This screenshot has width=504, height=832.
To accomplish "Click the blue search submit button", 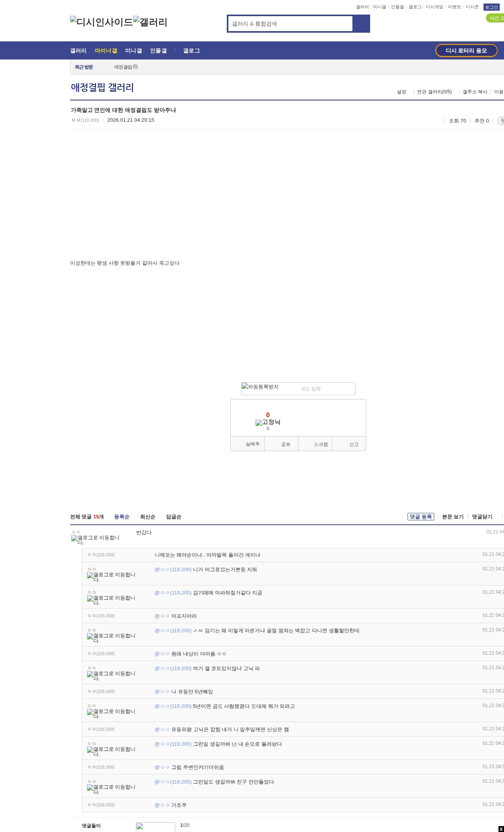I will pyautogui.click(x=361, y=24).
